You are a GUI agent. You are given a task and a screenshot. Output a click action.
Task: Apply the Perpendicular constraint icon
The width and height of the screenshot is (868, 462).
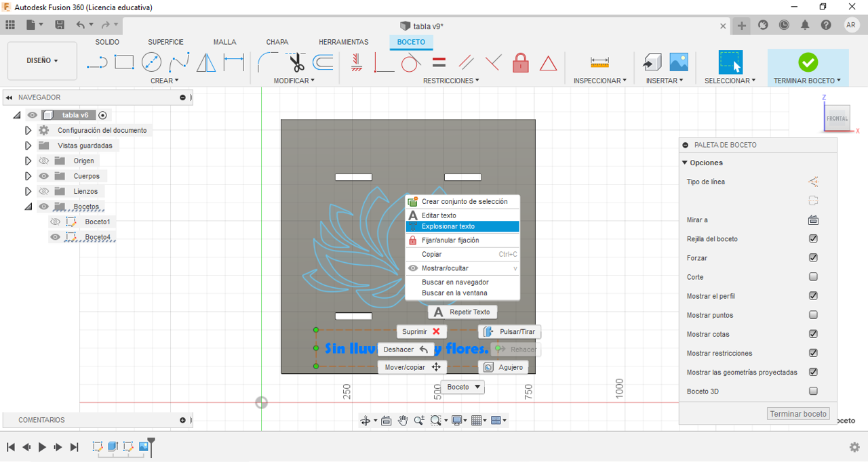[x=493, y=63]
